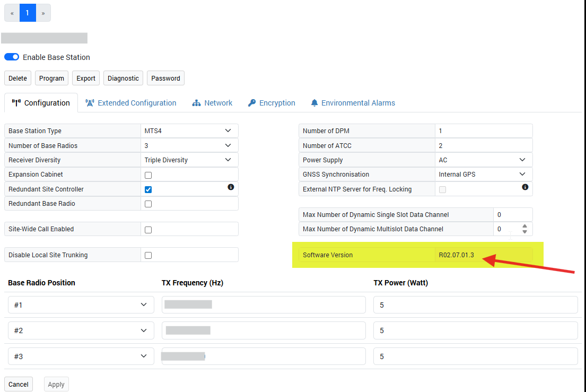Increment the Max Dynamic Multislot Data Channel stepper

524,226
